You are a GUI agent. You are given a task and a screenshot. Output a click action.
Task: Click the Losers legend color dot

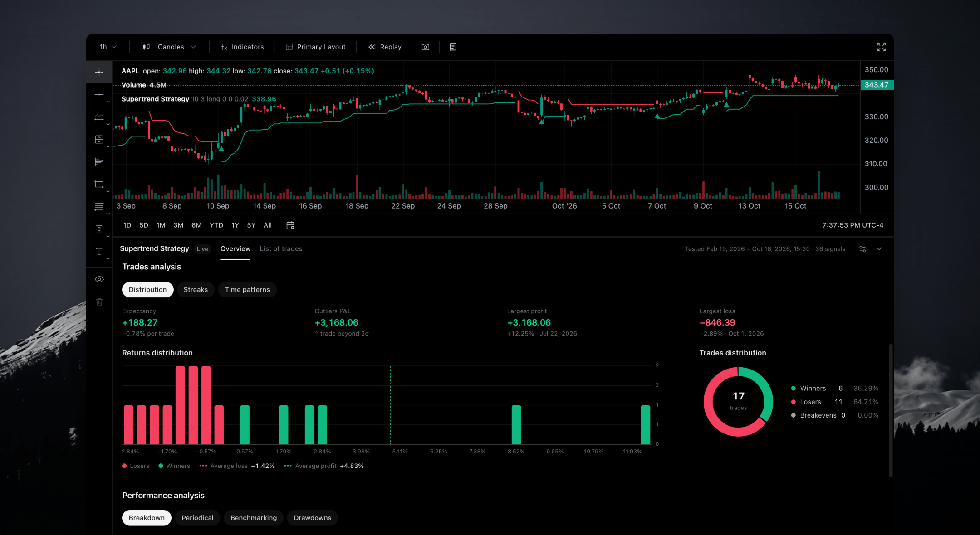[794, 402]
